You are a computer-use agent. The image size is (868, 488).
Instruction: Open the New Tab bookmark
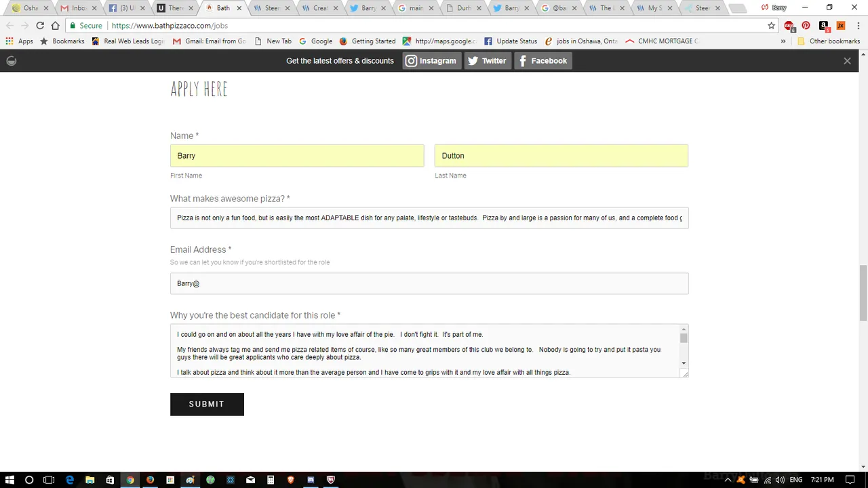pyautogui.click(x=273, y=41)
